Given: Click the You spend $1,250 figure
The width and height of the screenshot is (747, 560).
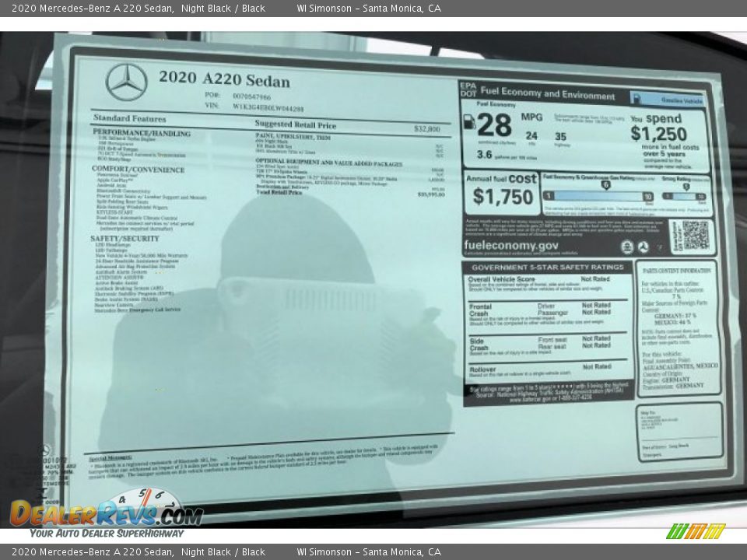Looking at the screenshot, I should tap(658, 132).
